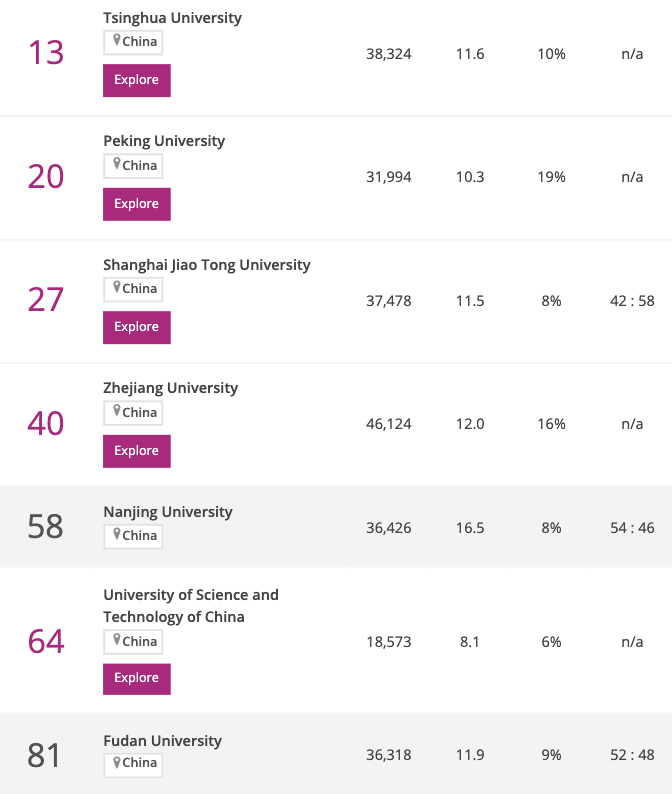Click China tag under University of Science and Technology

coord(133,642)
